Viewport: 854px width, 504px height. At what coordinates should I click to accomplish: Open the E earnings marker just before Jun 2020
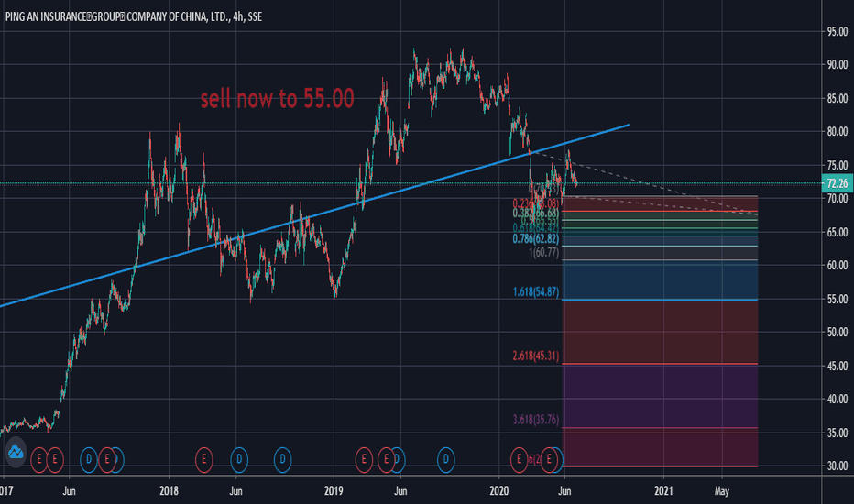pyautogui.click(x=549, y=460)
